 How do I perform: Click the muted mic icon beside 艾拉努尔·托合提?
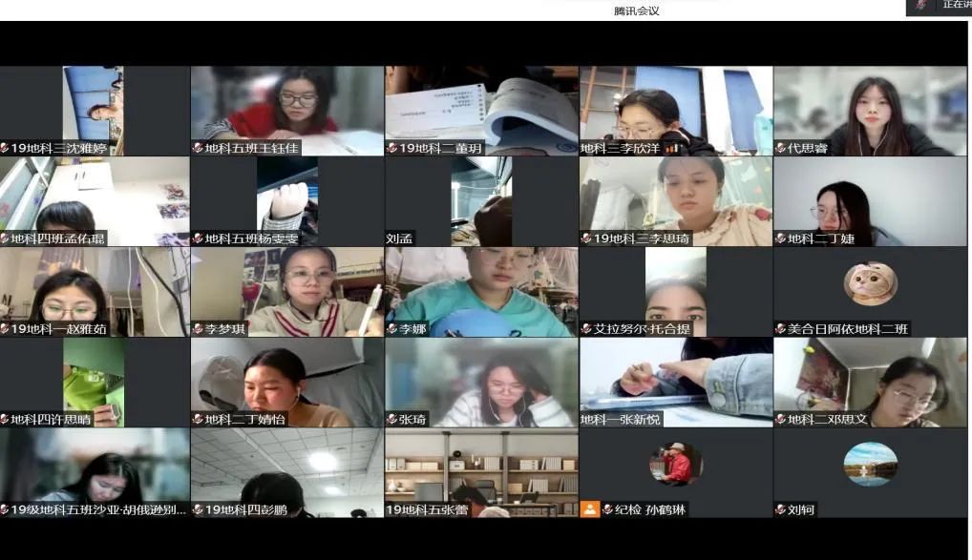tap(586, 329)
